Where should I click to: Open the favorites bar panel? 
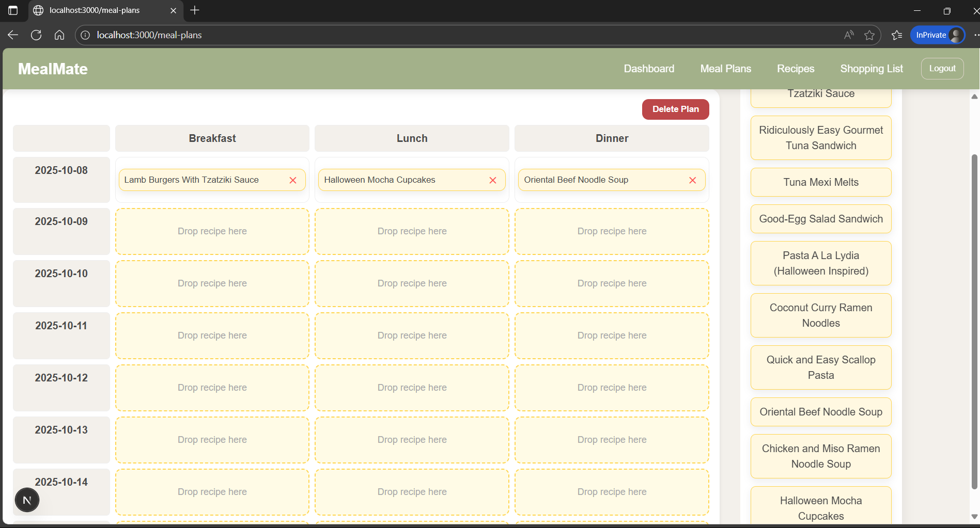coord(896,35)
